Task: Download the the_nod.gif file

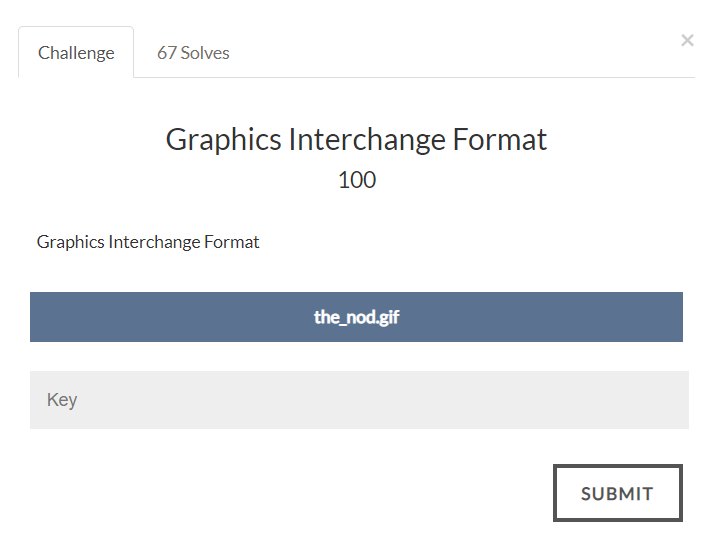Action: coord(356,317)
